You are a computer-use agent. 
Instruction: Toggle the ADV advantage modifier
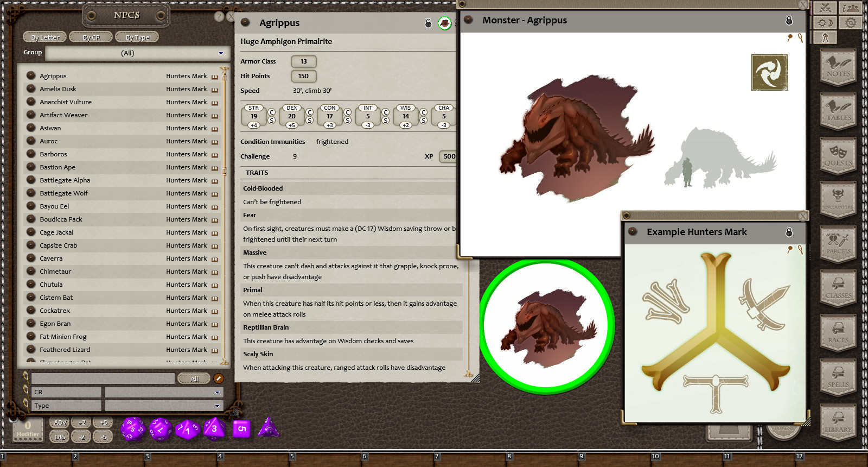point(60,422)
